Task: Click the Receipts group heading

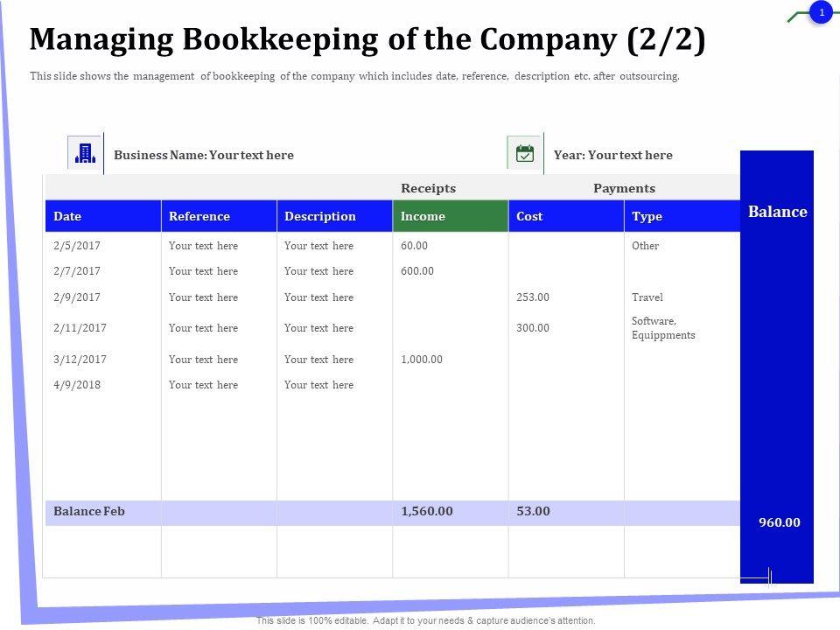Action: click(x=428, y=188)
